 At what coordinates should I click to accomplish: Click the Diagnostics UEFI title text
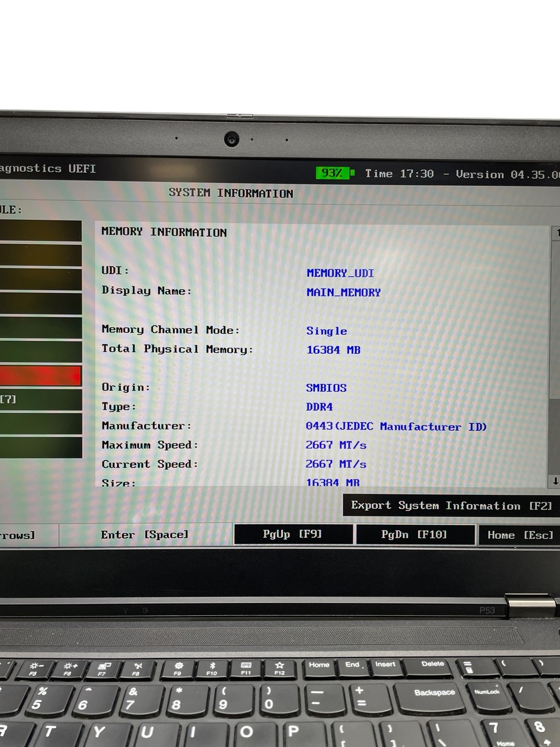tap(48, 169)
